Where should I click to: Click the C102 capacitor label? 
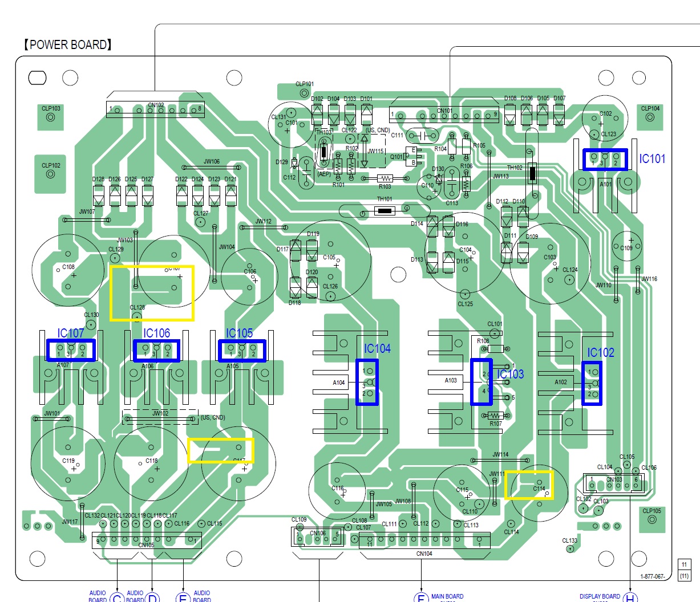click(606, 113)
